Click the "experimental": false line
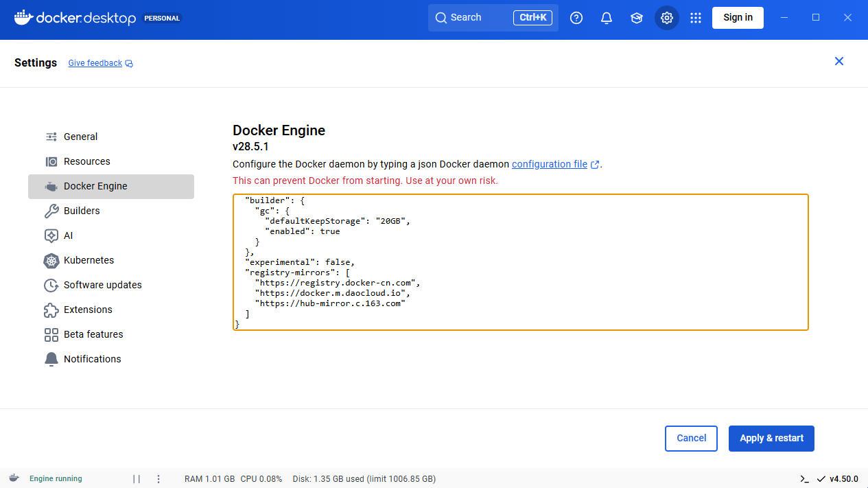The image size is (868, 488). click(x=300, y=262)
